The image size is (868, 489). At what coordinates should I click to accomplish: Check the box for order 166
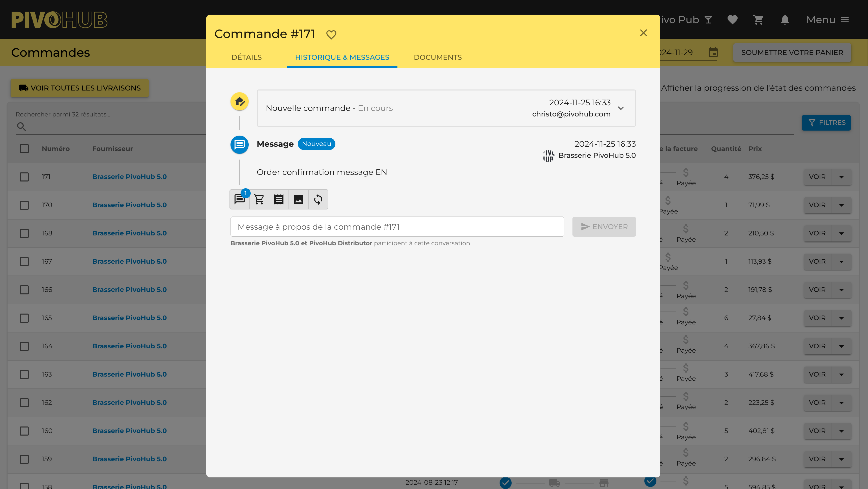point(24,290)
